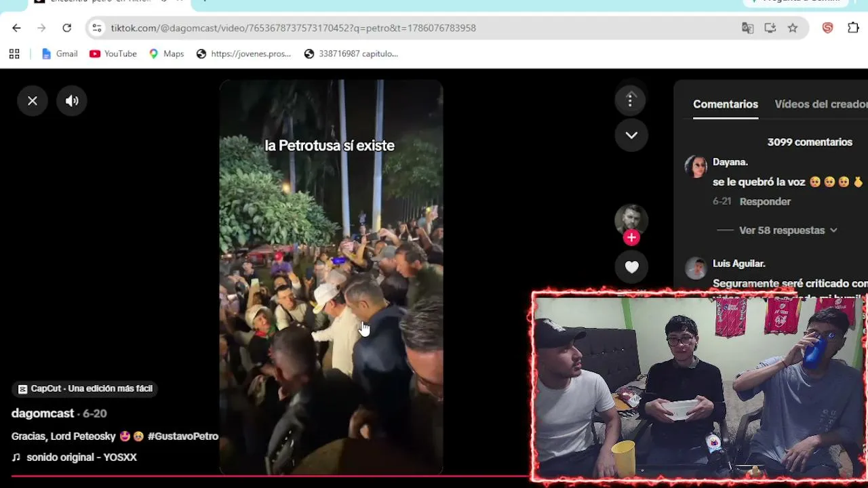Seek using the red video progress bar
This screenshot has height=488, width=868.
tap(270, 476)
